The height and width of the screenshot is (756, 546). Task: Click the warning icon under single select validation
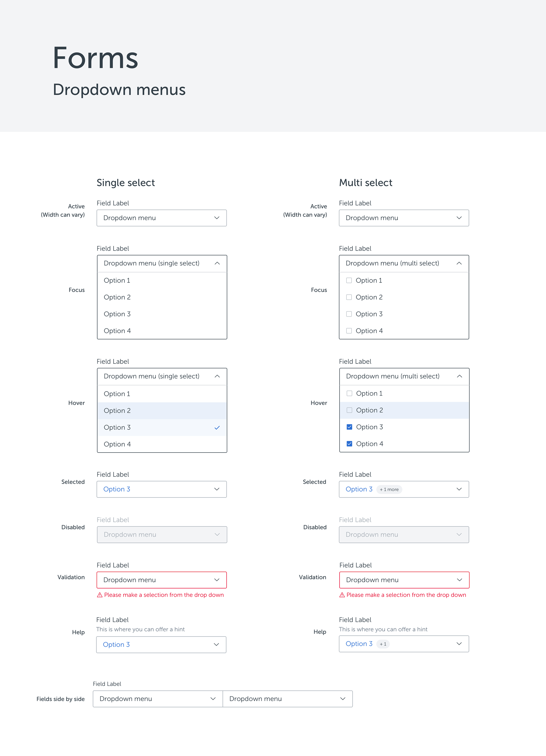pyautogui.click(x=100, y=595)
